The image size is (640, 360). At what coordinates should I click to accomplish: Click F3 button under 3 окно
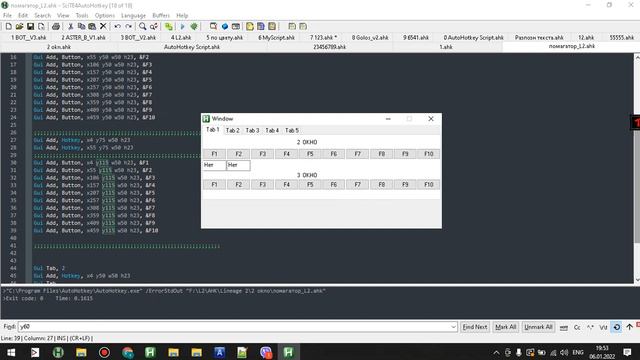(x=262, y=184)
